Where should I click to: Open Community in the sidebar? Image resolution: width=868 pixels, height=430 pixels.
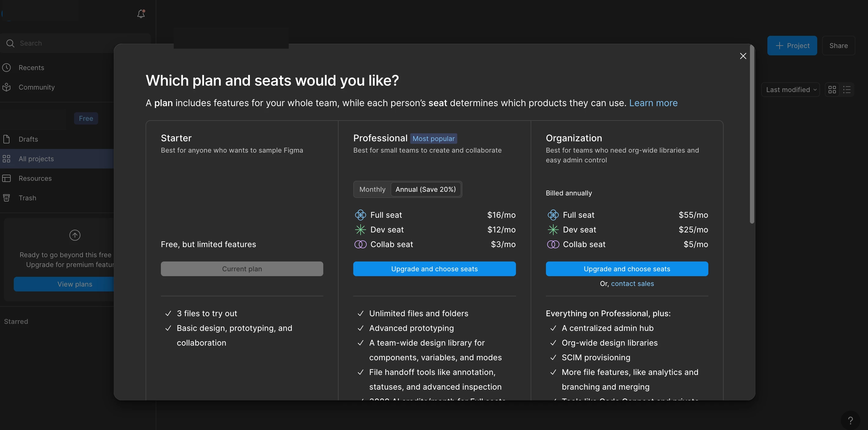tap(36, 87)
